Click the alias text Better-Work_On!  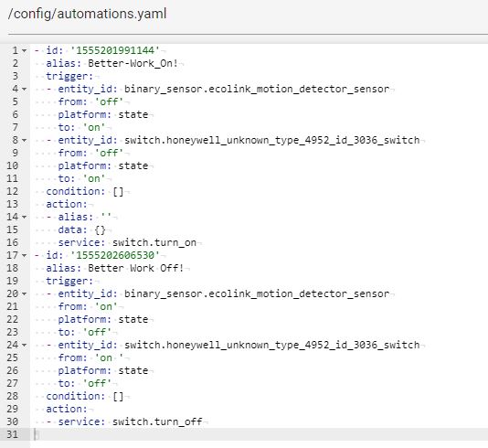pos(133,63)
